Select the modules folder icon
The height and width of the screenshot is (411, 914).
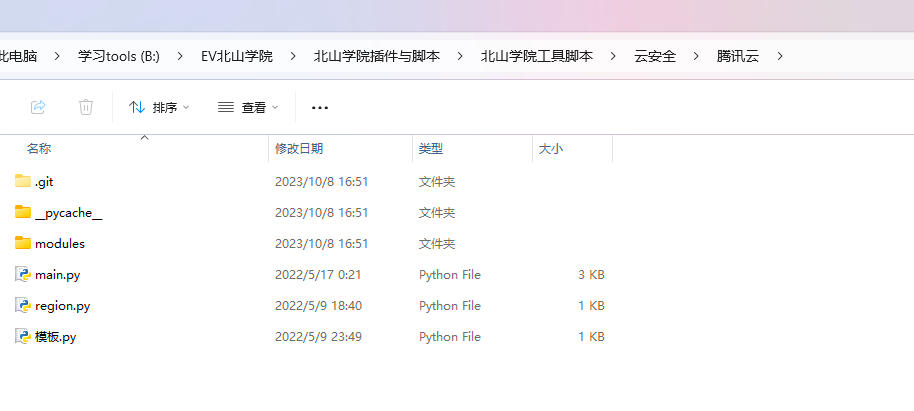23,244
